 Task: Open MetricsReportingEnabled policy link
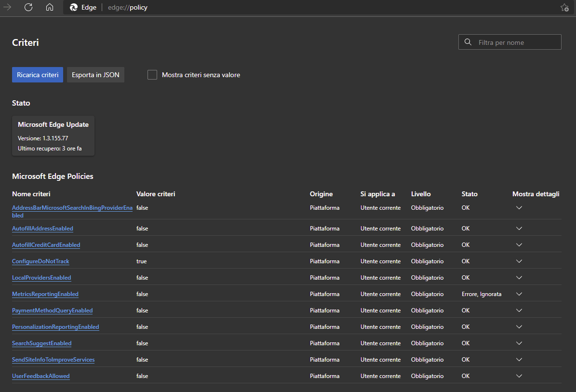click(45, 294)
